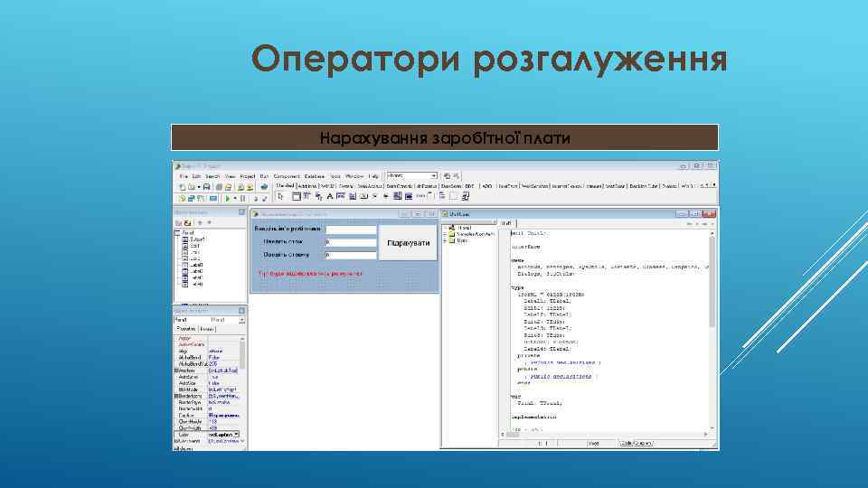Screen dimensions: 868x488
Task: Click the 'Підрахувати' button on the form
Action: [x=408, y=243]
